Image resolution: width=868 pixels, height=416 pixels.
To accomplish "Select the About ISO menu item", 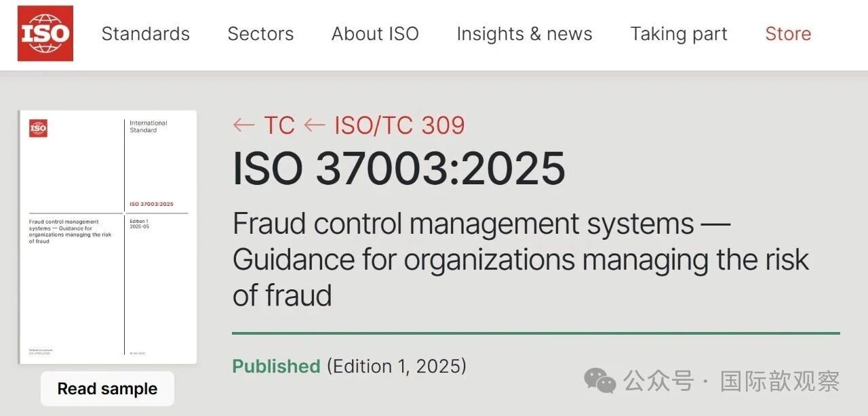I will tap(375, 34).
